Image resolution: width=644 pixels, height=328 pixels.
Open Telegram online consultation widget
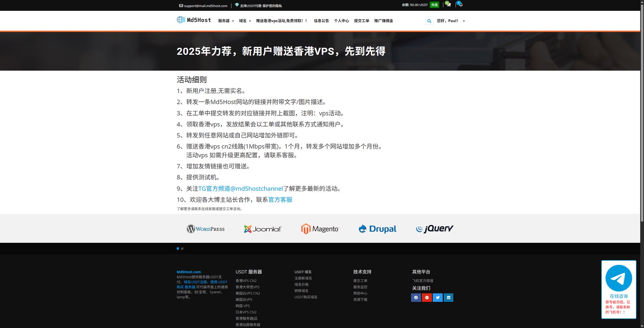coord(619,289)
